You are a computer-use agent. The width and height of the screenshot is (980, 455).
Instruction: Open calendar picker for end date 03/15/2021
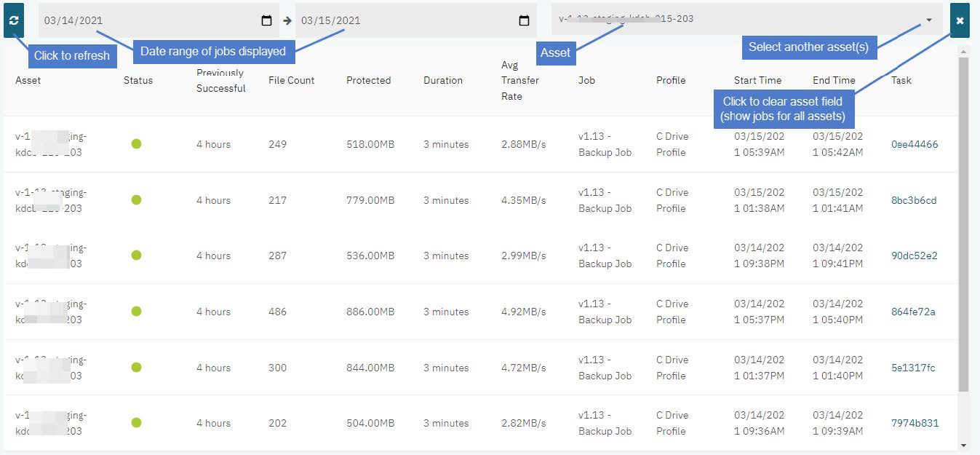pos(524,20)
